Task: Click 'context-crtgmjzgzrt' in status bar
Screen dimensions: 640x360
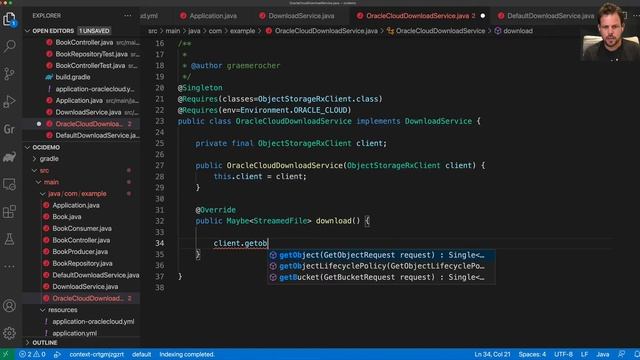Action: click(x=96, y=354)
